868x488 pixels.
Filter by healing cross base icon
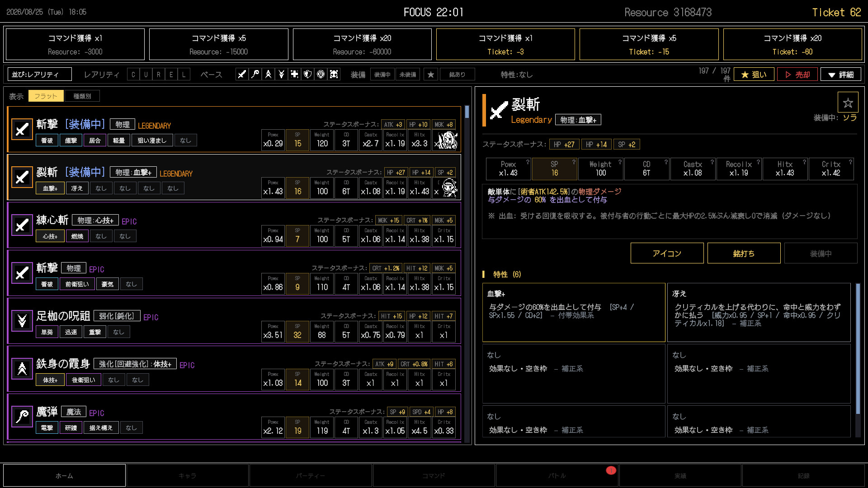point(295,75)
